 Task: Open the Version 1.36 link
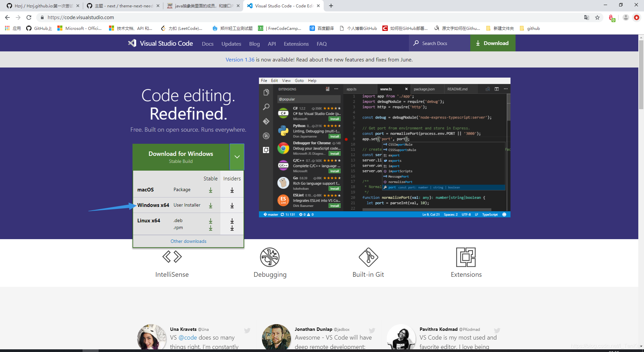tap(240, 59)
